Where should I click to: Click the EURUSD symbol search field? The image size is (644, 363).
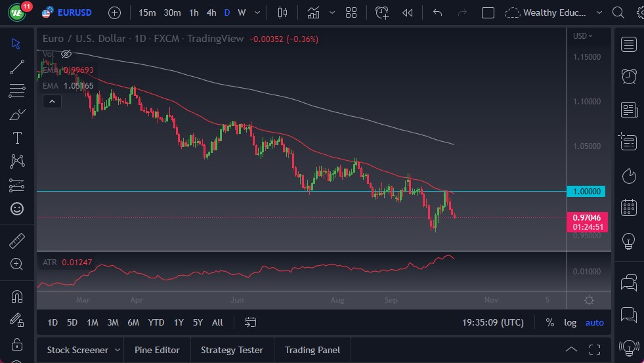tap(74, 12)
